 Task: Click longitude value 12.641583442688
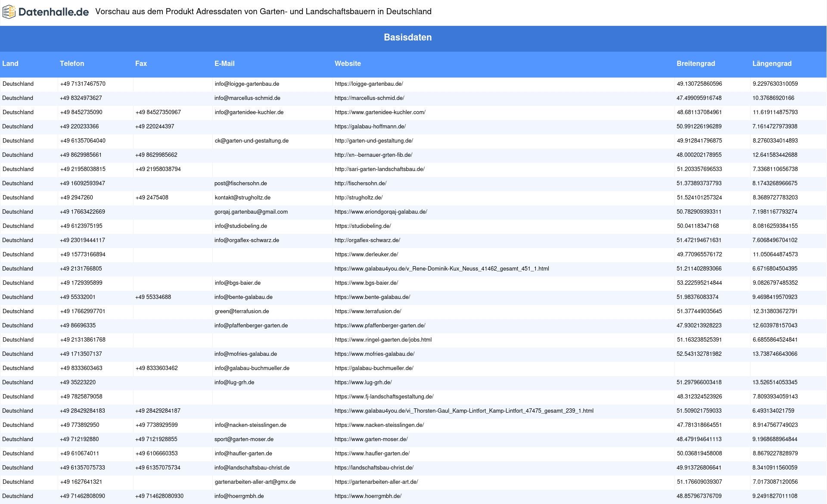point(775,155)
